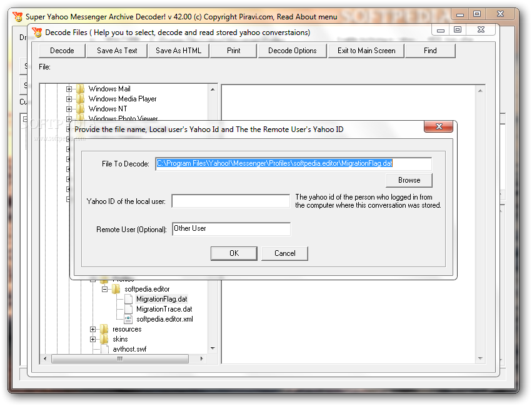The image size is (532, 406).
Task: Expand the Windows Photo Viewer node
Action: [69, 119]
